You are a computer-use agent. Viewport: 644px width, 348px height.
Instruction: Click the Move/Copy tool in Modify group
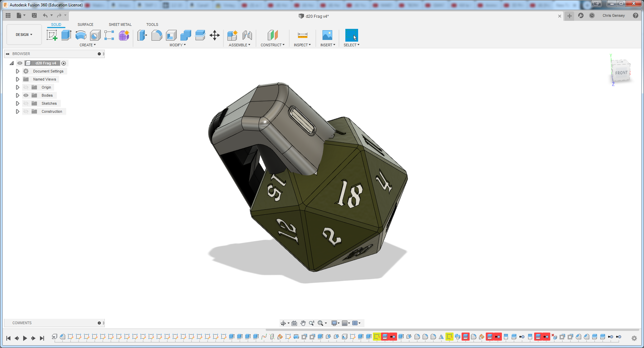(x=215, y=35)
